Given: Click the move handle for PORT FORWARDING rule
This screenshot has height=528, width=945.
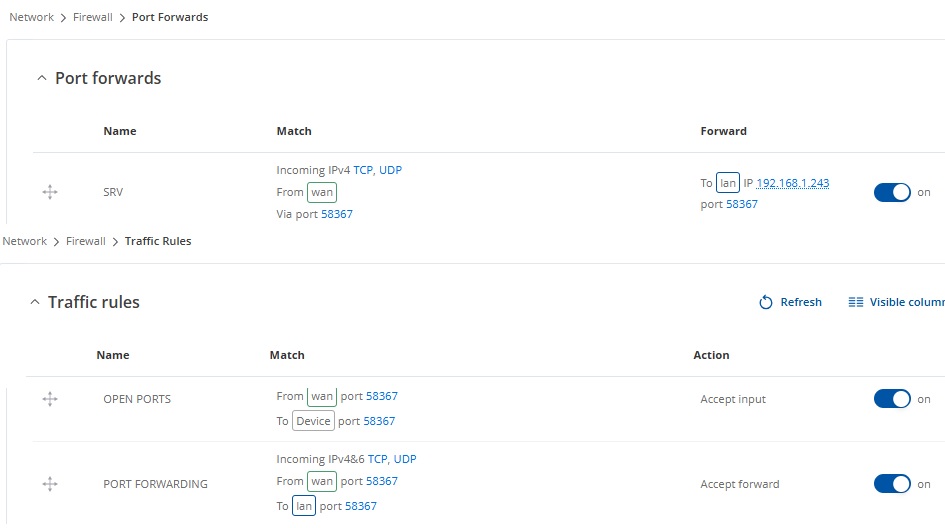Looking at the screenshot, I should tap(50, 484).
